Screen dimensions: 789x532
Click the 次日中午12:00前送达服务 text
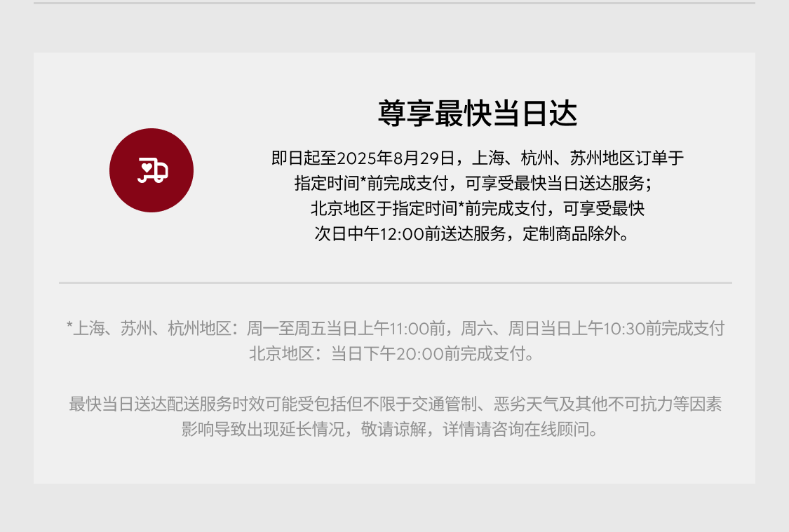pos(410,233)
